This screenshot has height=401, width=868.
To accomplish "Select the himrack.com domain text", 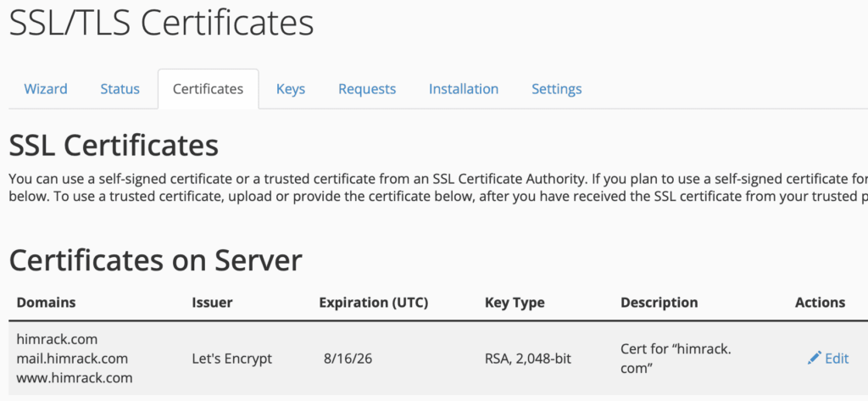I will [57, 338].
